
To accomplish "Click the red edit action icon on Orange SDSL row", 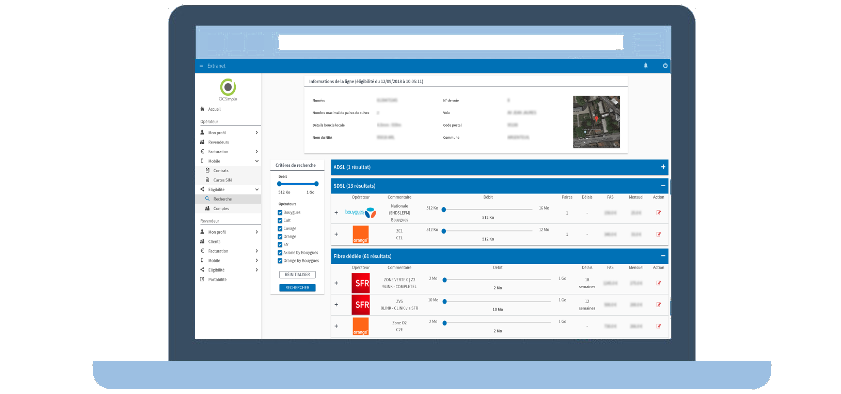I will pyautogui.click(x=659, y=234).
